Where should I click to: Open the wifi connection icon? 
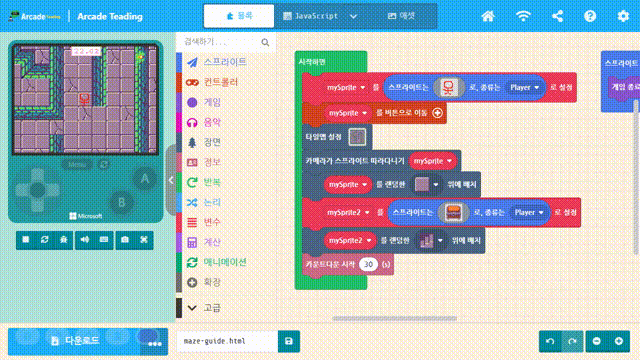tap(523, 16)
